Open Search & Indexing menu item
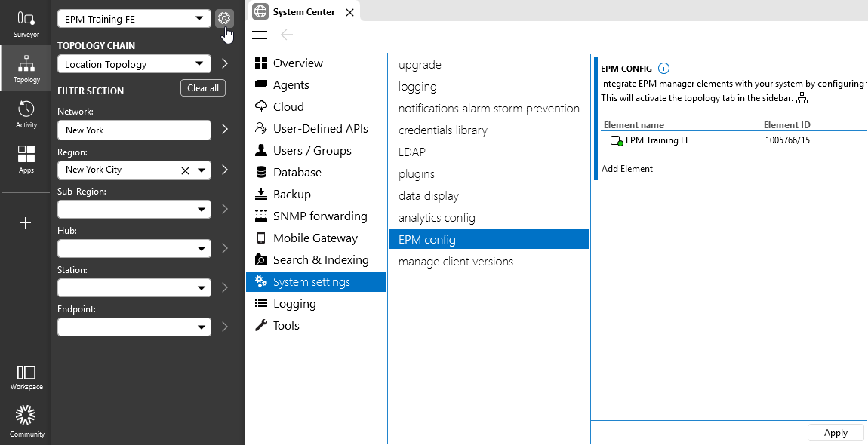Image resolution: width=868 pixels, height=445 pixels. point(315,259)
